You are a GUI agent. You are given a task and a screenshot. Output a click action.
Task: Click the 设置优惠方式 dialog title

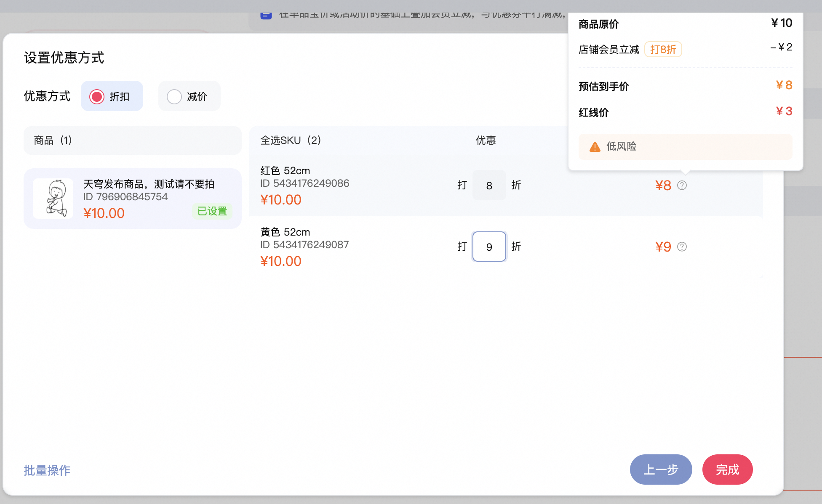[64, 58]
